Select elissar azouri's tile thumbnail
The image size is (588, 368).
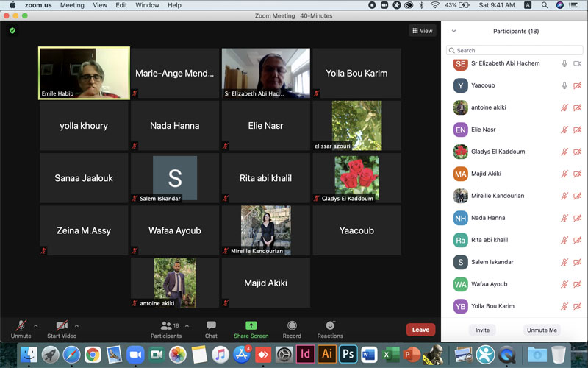pos(356,125)
